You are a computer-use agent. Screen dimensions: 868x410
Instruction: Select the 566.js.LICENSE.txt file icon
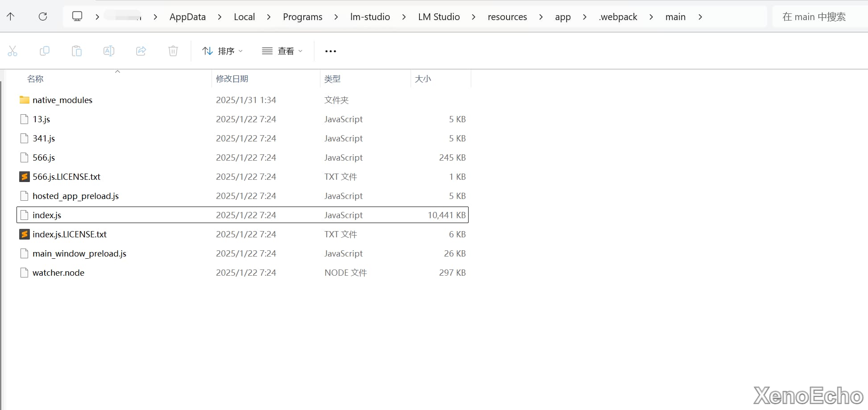coord(25,177)
